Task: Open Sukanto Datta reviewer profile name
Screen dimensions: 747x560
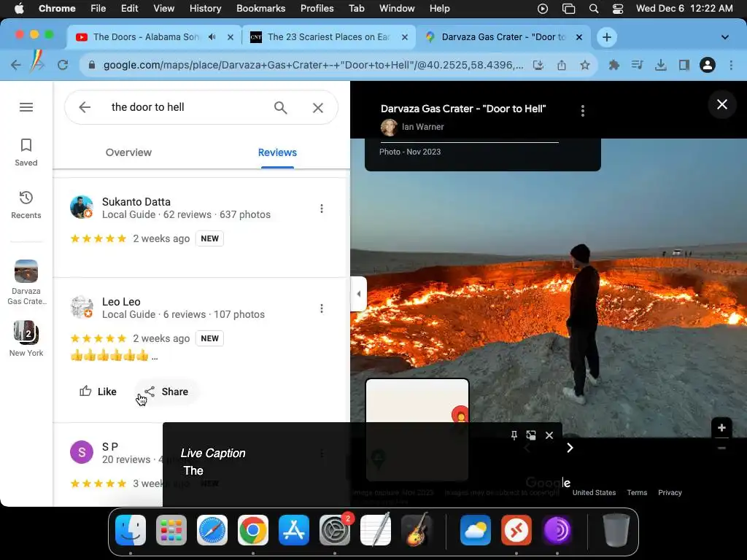Action: [x=136, y=202]
